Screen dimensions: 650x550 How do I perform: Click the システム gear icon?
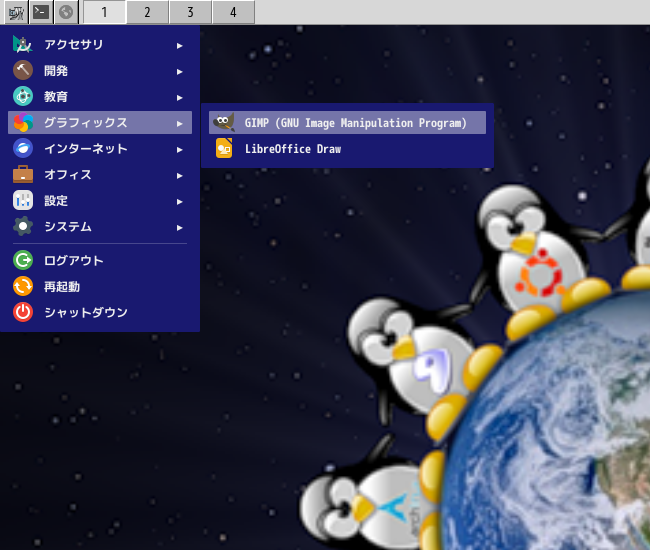(23, 226)
